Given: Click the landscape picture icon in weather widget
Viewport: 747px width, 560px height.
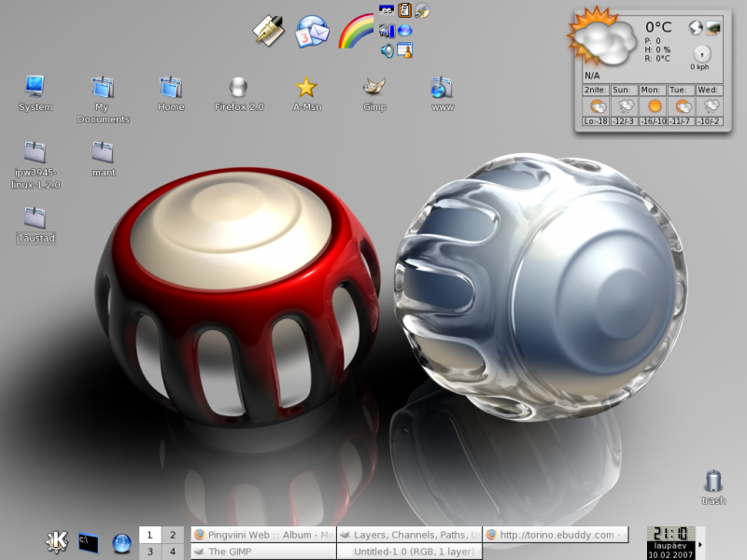Looking at the screenshot, I should 712,28.
